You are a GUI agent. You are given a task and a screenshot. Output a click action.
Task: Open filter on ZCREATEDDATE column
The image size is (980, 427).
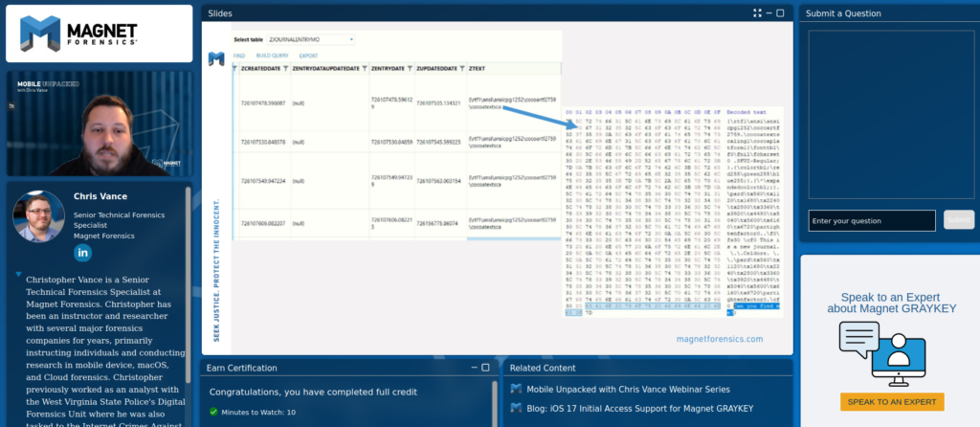point(285,68)
